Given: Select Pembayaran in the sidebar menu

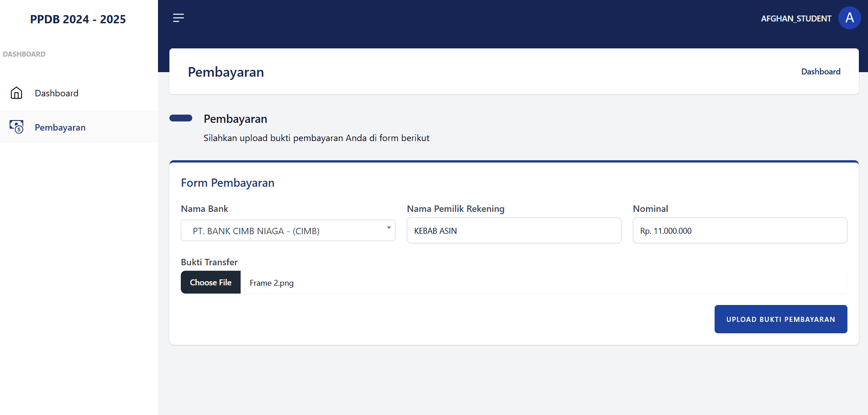Looking at the screenshot, I should click(x=60, y=127).
